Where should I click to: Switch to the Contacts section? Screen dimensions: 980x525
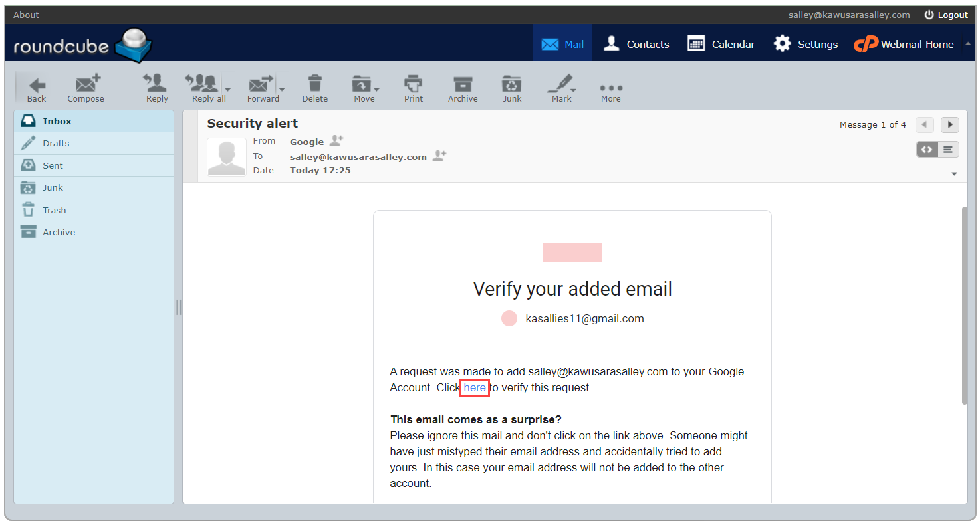(636, 44)
